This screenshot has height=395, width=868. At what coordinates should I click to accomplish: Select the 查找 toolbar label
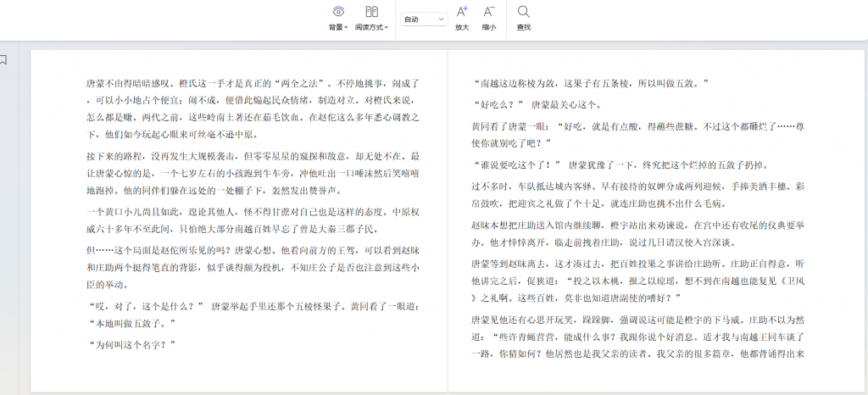coord(524,28)
